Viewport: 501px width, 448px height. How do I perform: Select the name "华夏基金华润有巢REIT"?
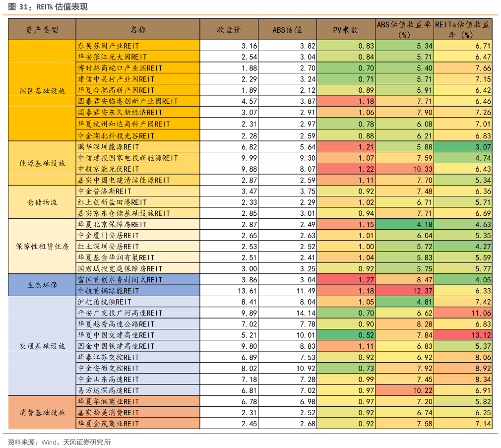pos(116,257)
